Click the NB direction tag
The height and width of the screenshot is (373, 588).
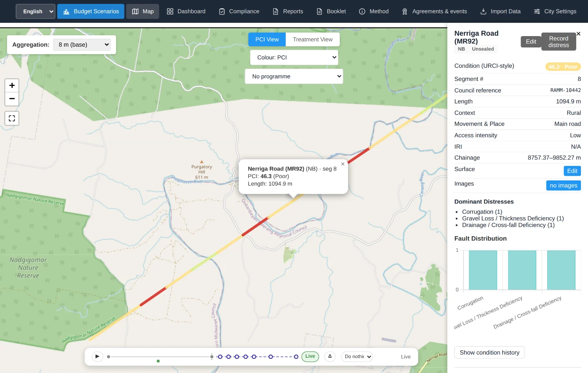point(461,49)
